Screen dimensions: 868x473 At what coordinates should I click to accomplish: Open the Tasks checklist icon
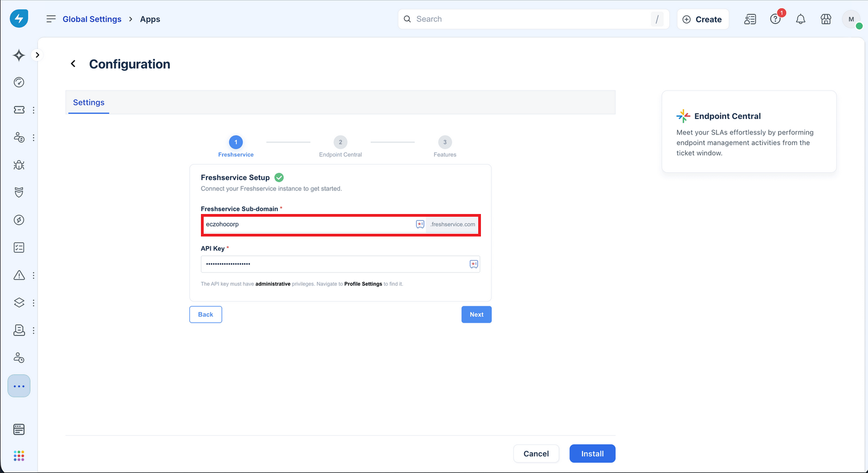tap(19, 247)
